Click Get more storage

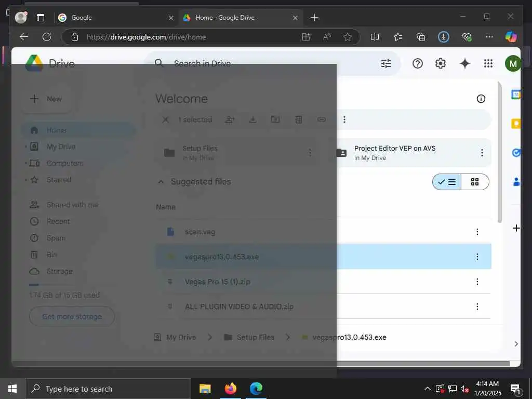(72, 316)
